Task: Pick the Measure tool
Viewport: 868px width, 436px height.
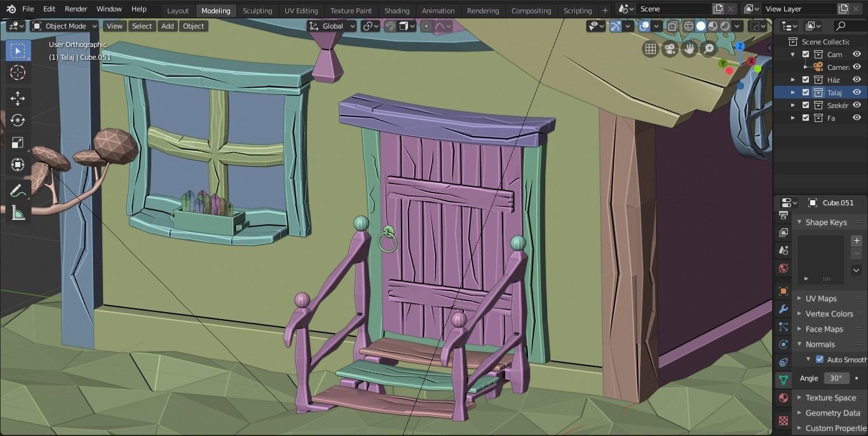Action: pos(18,213)
